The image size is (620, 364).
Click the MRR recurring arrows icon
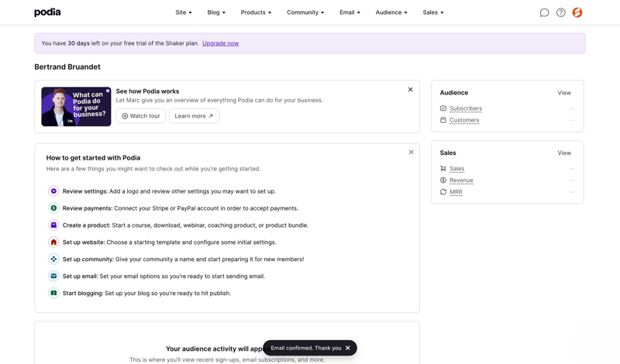click(x=443, y=192)
